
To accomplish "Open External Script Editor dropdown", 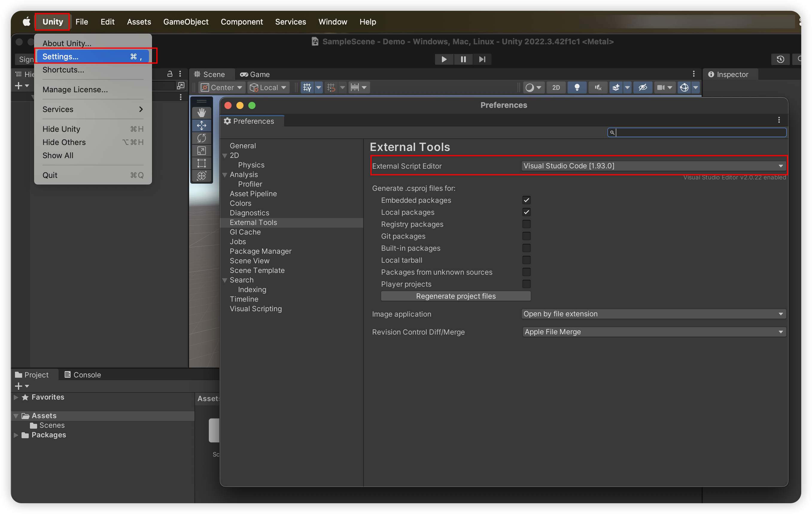I will click(653, 166).
